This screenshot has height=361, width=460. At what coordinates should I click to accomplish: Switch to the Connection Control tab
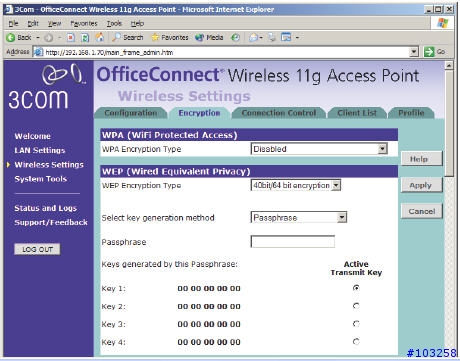[x=279, y=113]
